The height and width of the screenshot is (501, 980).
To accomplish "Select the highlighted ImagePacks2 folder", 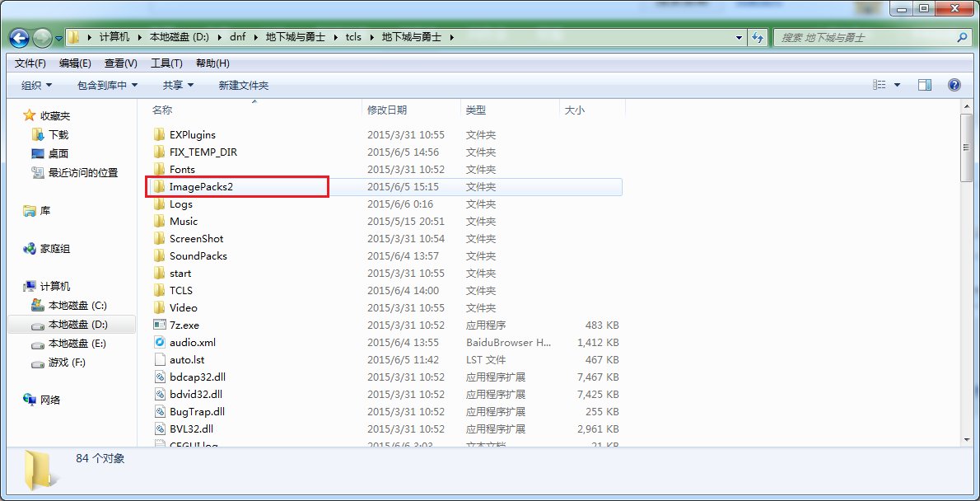I will pyautogui.click(x=200, y=186).
